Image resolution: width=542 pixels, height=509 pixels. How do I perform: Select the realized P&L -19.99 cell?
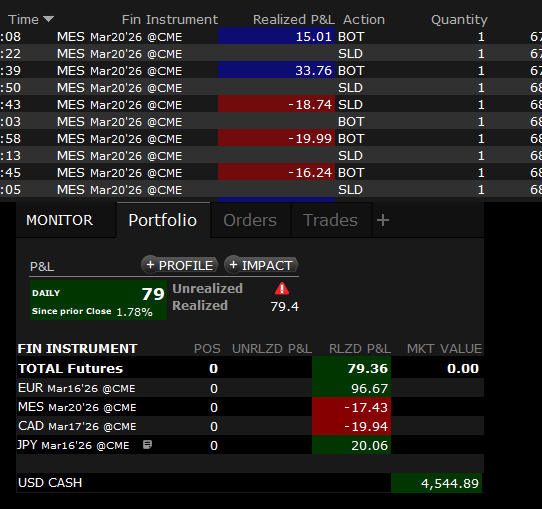[x=277, y=138]
